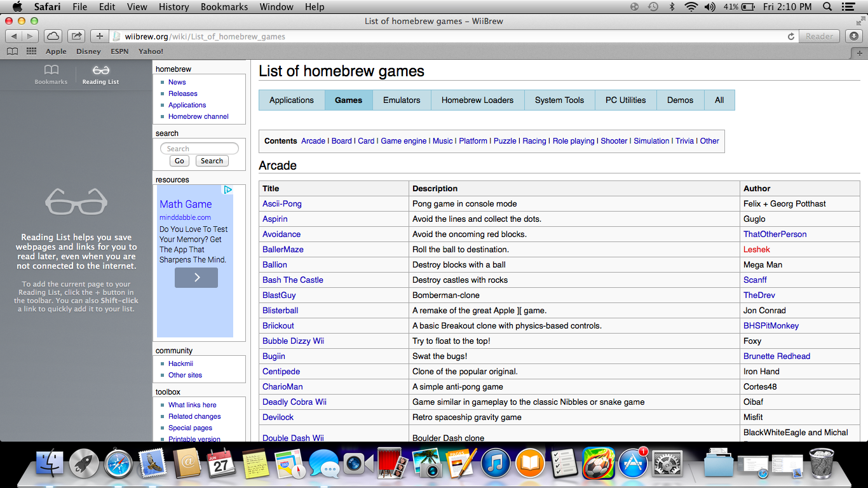Open the Math Game ad title

186,204
